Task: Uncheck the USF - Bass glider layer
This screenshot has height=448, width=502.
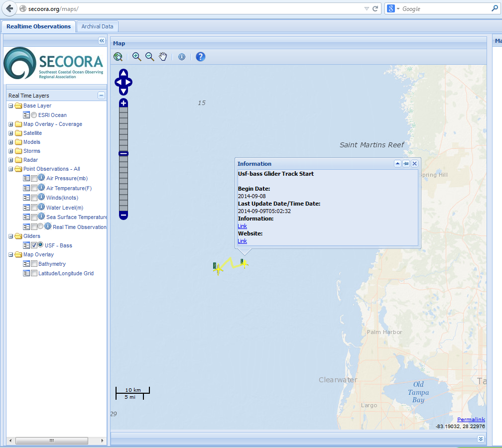Action: 34,245
